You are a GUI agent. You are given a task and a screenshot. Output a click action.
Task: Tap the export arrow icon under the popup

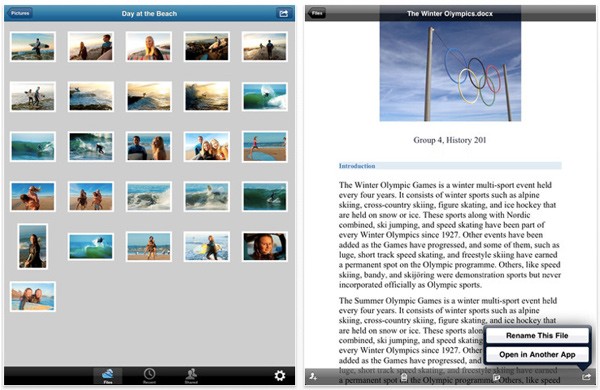click(586, 377)
